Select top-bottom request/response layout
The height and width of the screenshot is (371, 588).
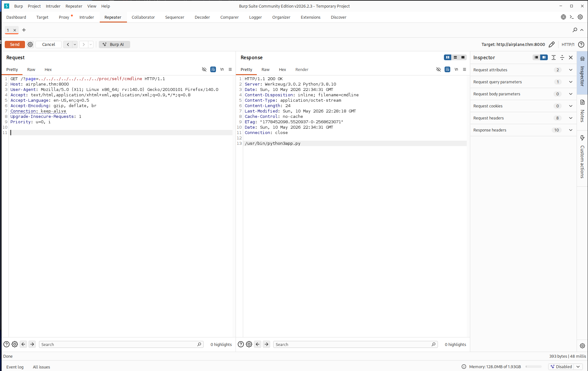(455, 57)
